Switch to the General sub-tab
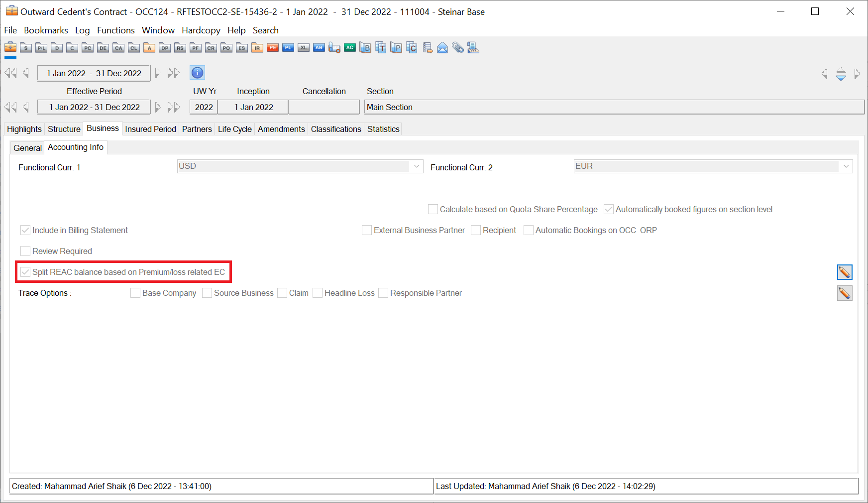Viewport: 868px width, 503px height. (x=27, y=148)
